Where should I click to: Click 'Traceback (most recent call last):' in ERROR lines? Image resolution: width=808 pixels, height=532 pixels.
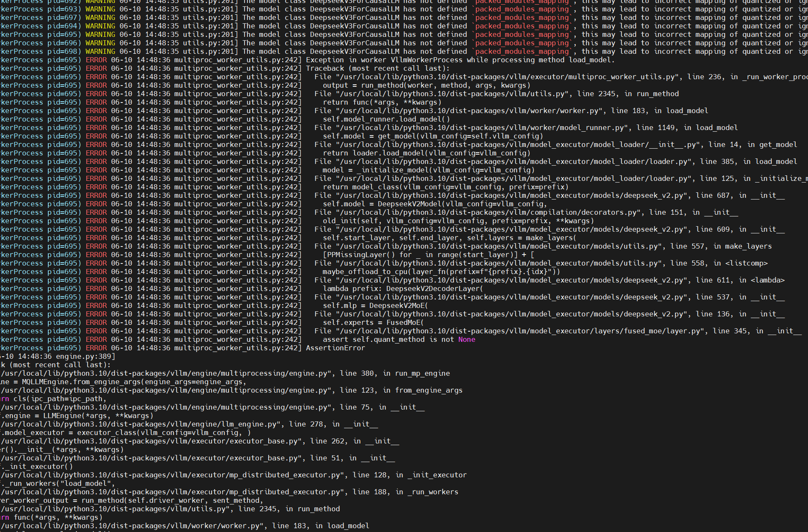click(378, 68)
